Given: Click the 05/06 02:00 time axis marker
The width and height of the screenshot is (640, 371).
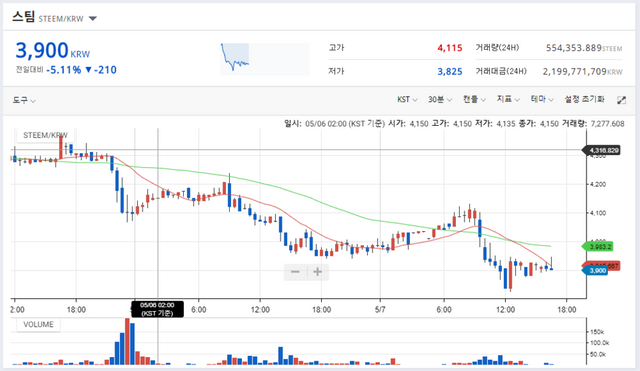Looking at the screenshot, I should pos(157,309).
